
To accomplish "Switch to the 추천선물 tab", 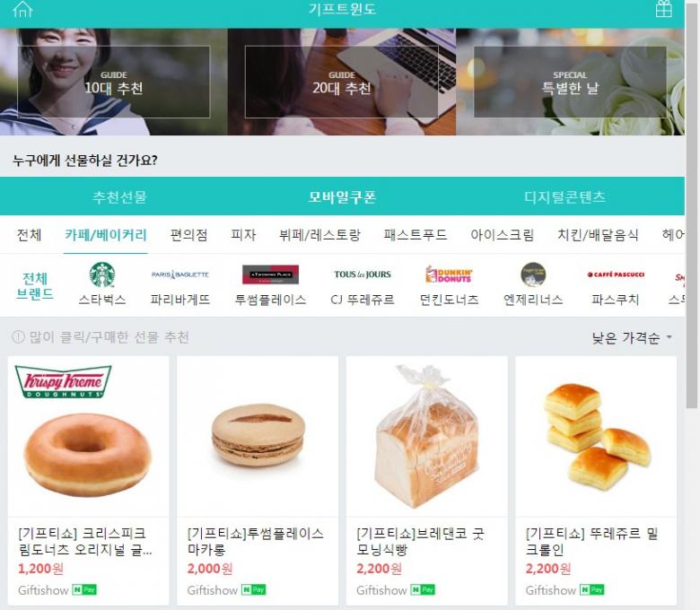I will (x=119, y=196).
